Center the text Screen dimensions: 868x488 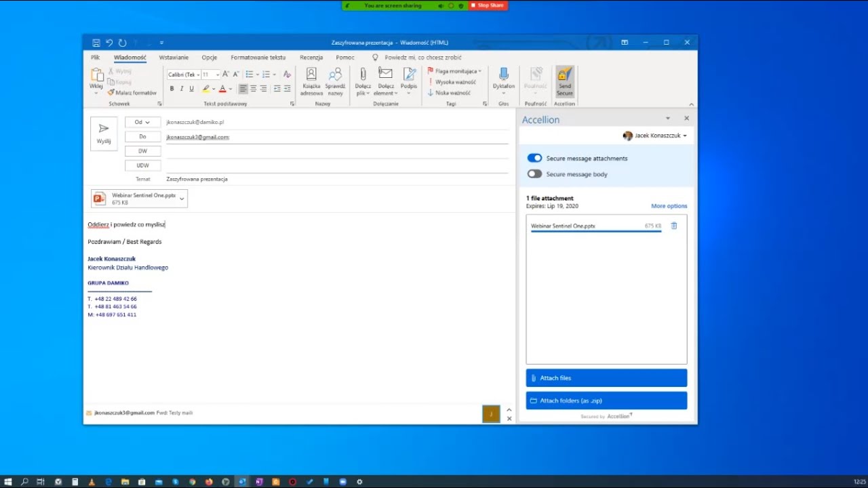coord(253,89)
